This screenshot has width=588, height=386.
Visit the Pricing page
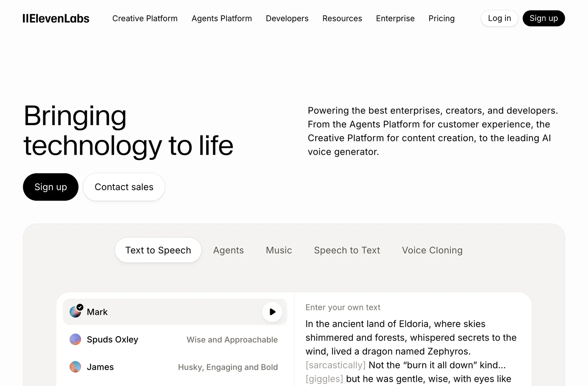tap(442, 18)
